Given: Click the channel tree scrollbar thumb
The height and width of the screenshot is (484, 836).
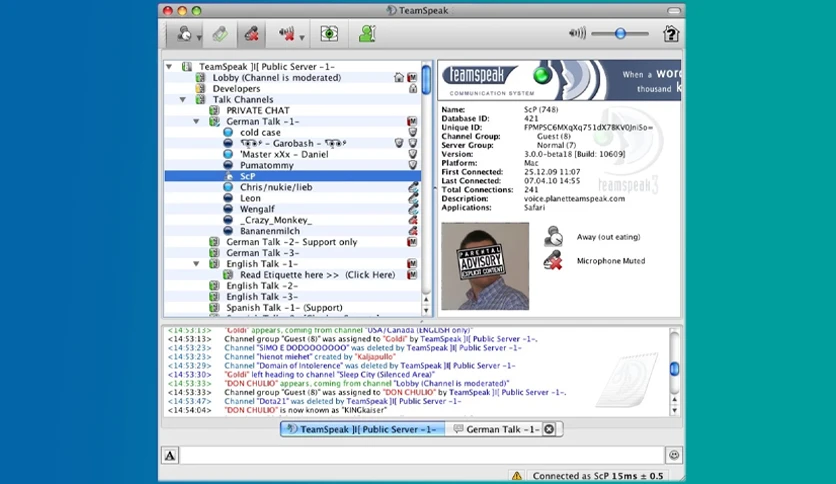Looking at the screenshot, I should click(x=427, y=79).
